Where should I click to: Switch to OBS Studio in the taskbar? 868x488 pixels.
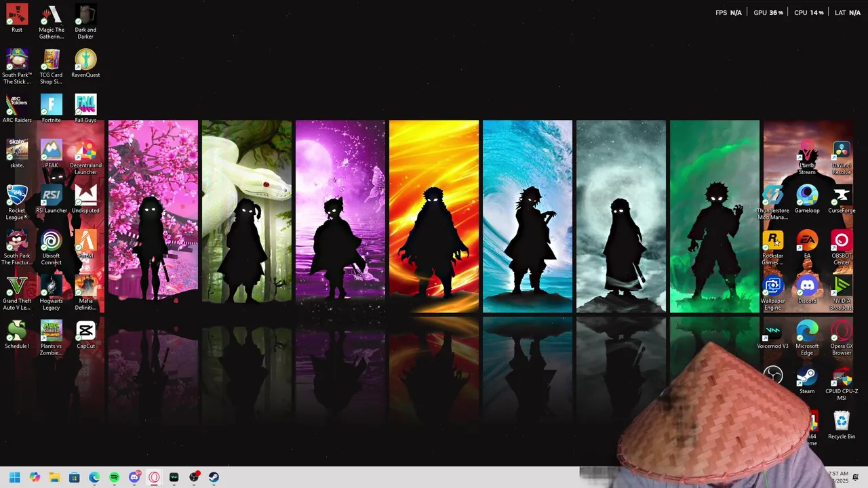(x=194, y=477)
